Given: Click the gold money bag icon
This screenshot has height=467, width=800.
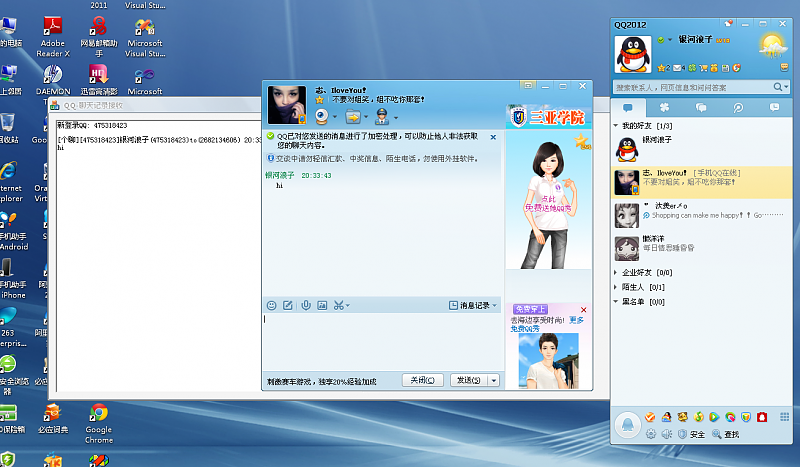Looking at the screenshot, I should click(x=714, y=68).
